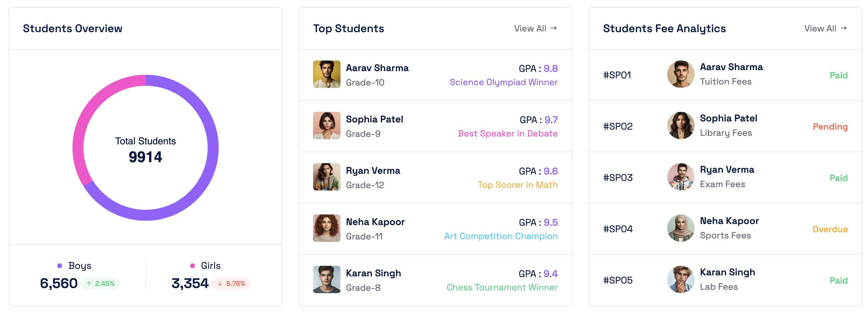Click the Science Olympiad Winner label

[504, 82]
